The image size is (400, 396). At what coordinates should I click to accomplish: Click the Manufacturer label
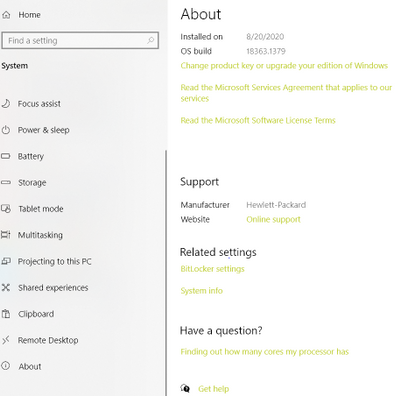pos(205,205)
